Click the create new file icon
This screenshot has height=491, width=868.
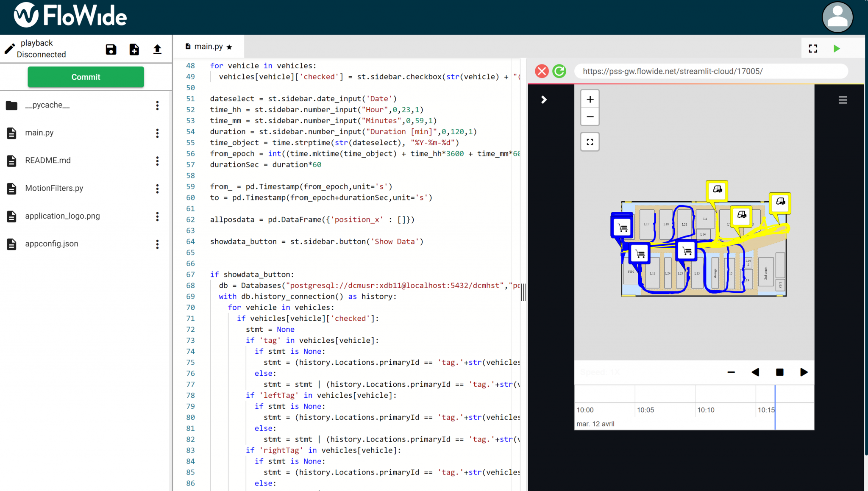point(134,50)
